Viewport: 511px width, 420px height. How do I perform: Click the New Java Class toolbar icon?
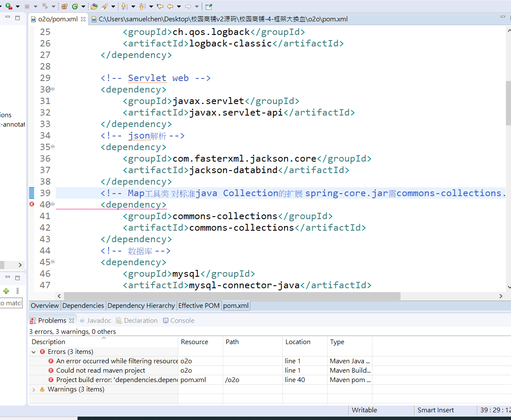click(75, 6)
